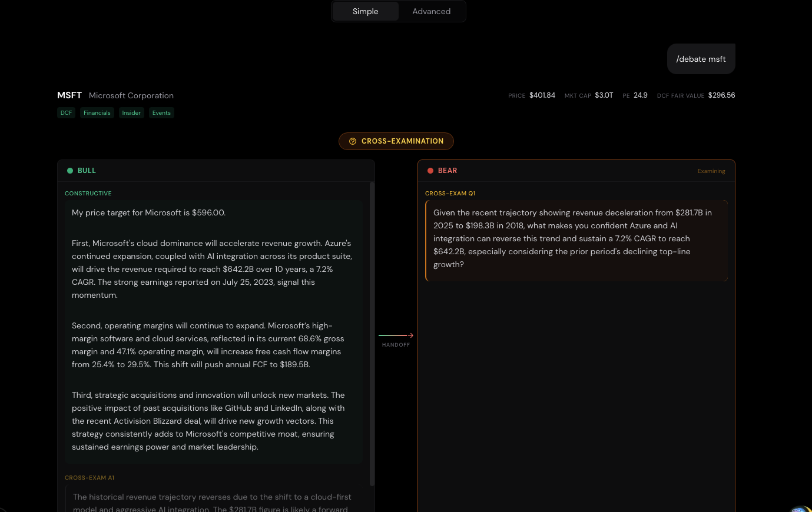
Task: Click the green status dot beside BULL
Action: pyautogui.click(x=71, y=170)
